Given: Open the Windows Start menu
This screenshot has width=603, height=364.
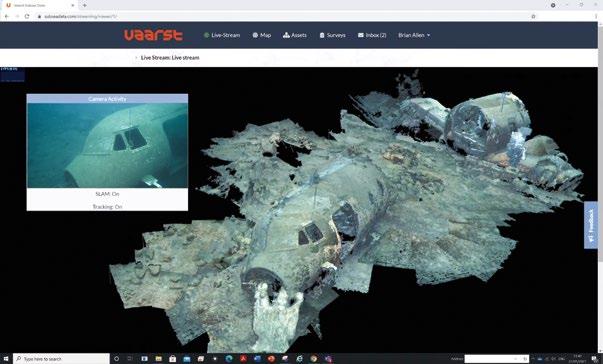Looking at the screenshot, I should click(x=6, y=359).
